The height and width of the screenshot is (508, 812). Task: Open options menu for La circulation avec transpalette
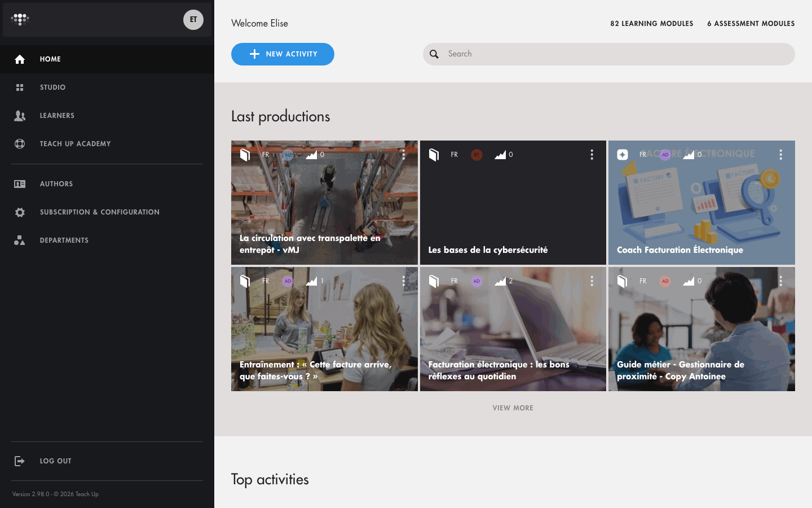403,155
